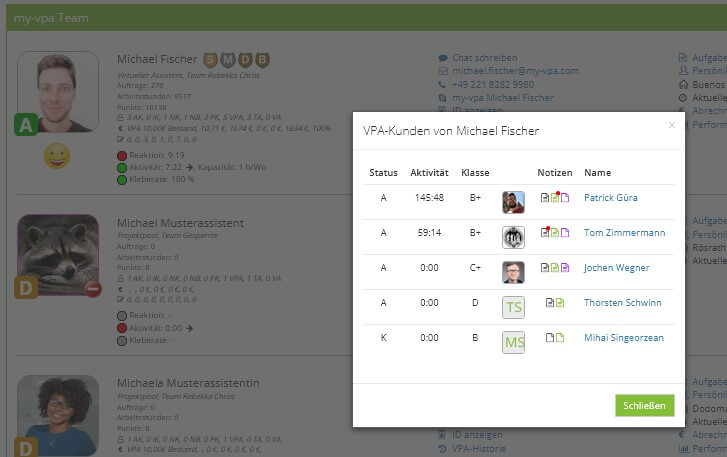
Task: Open Thorsten Schwinn's customer link
Action: pos(623,303)
